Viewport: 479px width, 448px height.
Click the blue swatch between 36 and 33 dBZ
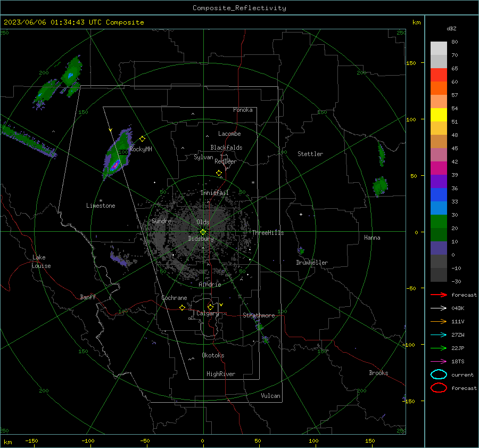click(439, 194)
